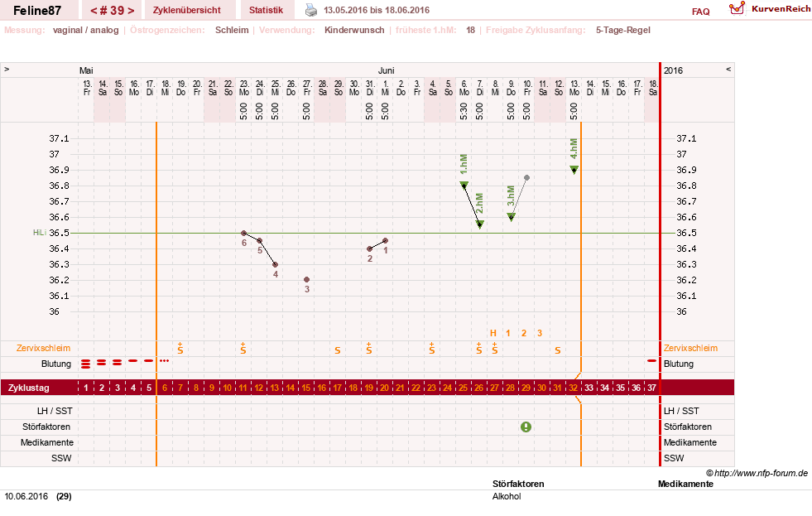812x516 pixels.
Task: Click temperature point numbered 2
Action: pyautogui.click(x=369, y=249)
